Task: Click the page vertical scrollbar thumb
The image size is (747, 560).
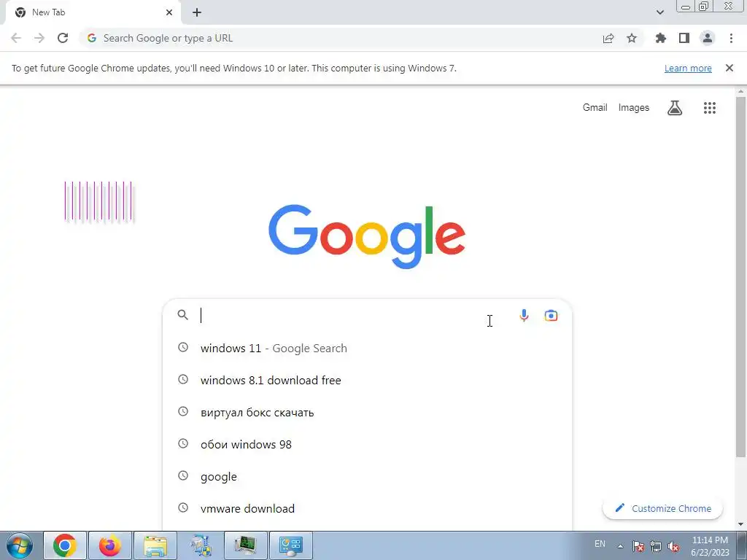Action: tap(740, 276)
